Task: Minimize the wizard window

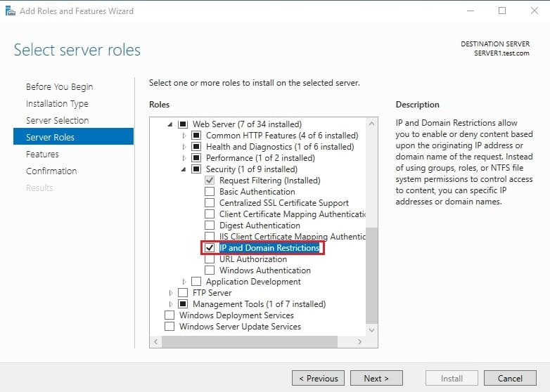Action: 471,11
